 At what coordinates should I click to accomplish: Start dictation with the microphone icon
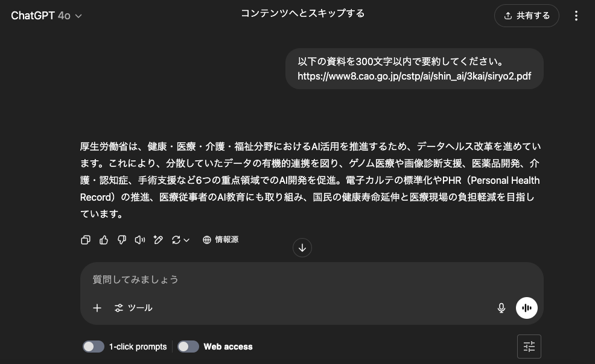click(x=501, y=308)
